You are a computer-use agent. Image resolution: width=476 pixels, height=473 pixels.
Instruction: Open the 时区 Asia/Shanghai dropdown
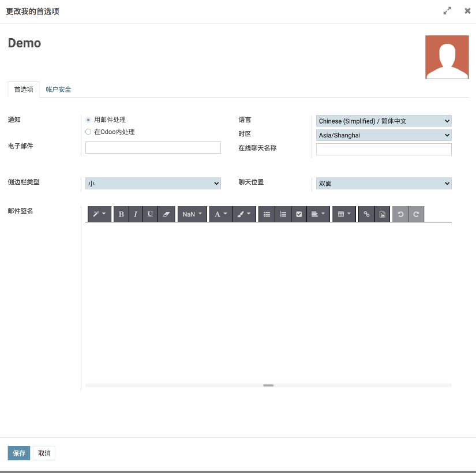[384, 135]
